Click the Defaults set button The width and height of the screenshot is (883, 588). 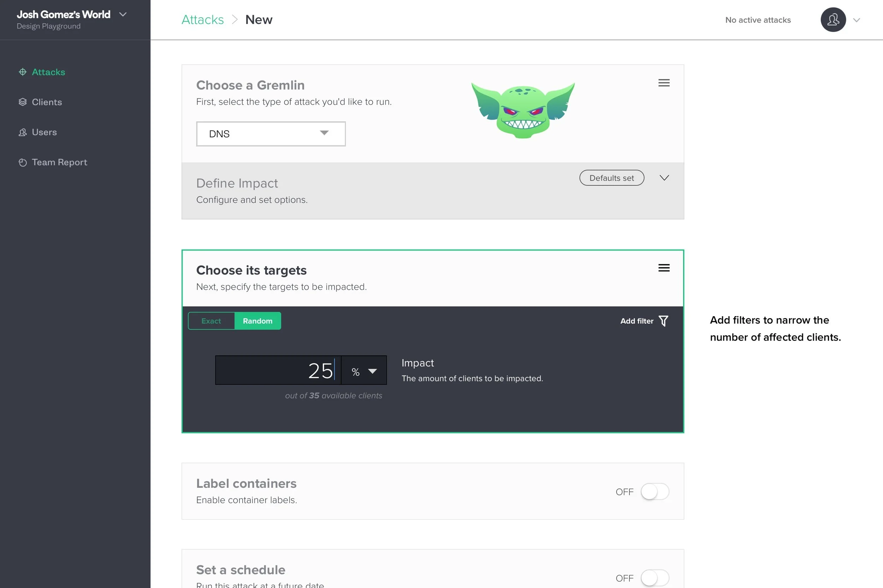[x=611, y=178]
